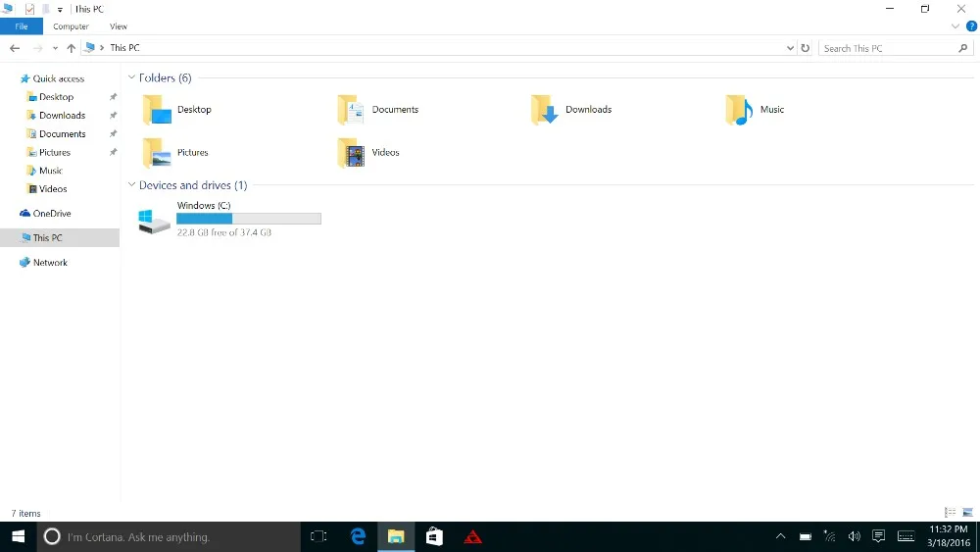
Task: Show hidden tray icons chevron
Action: pos(780,536)
